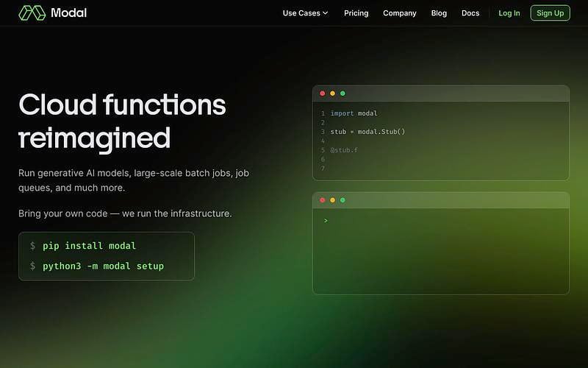Click the 'stub = modal.Stub()' code line

367,132
